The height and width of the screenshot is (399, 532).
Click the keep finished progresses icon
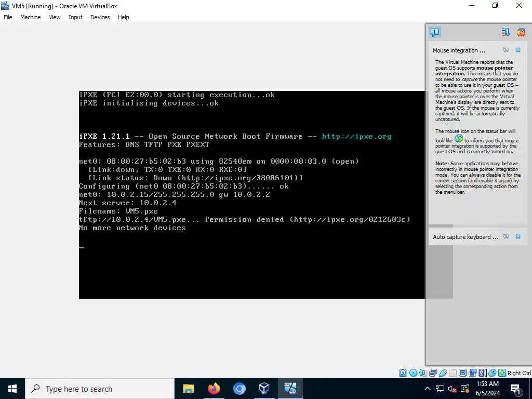pos(506,32)
